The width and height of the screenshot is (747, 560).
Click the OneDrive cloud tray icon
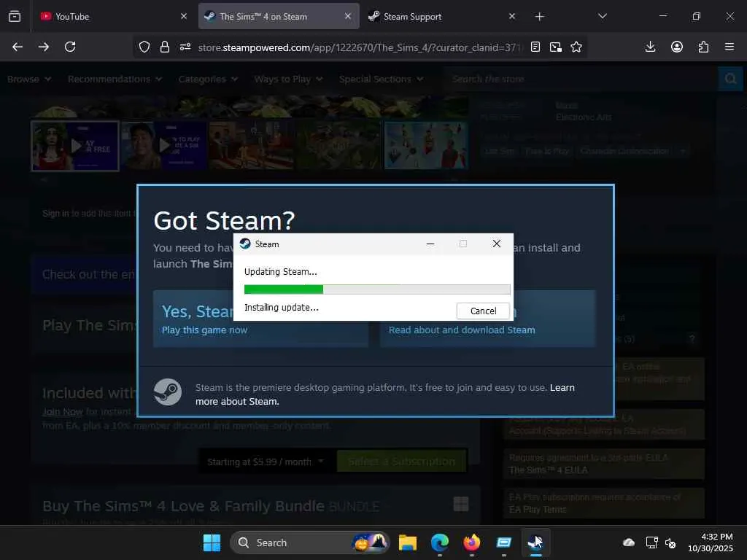629,542
